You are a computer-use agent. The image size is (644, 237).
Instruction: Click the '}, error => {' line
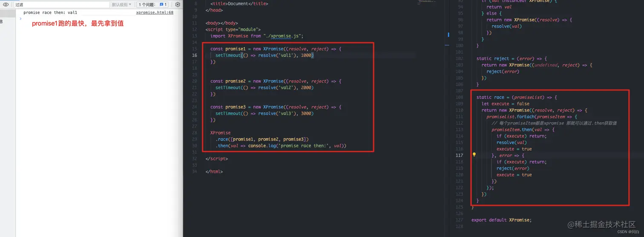coord(508,155)
